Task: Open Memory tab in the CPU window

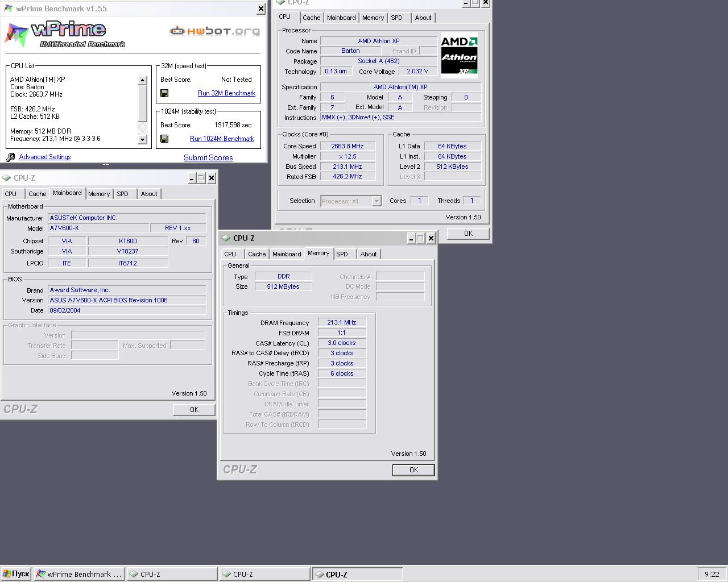Action: [x=373, y=18]
